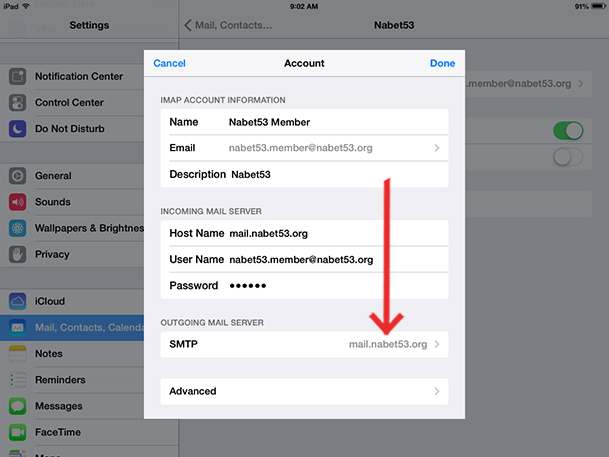609x457 pixels.
Task: Tap the Wi-Fi icon in status bar
Action: click(x=26, y=6)
